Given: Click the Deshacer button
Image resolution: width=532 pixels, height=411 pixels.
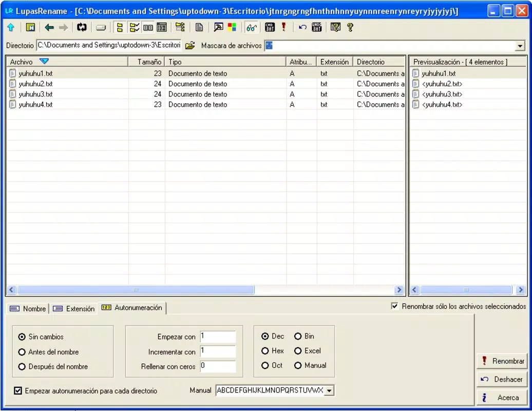Looking at the screenshot, I should tap(503, 380).
